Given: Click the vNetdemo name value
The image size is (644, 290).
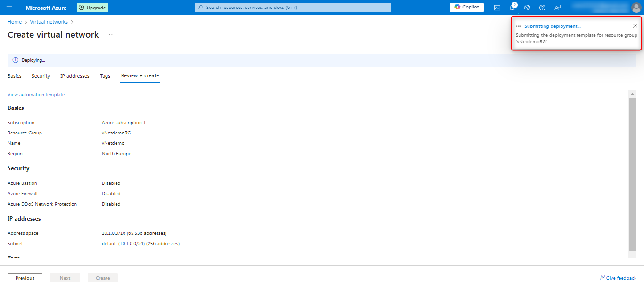Looking at the screenshot, I should (113, 143).
